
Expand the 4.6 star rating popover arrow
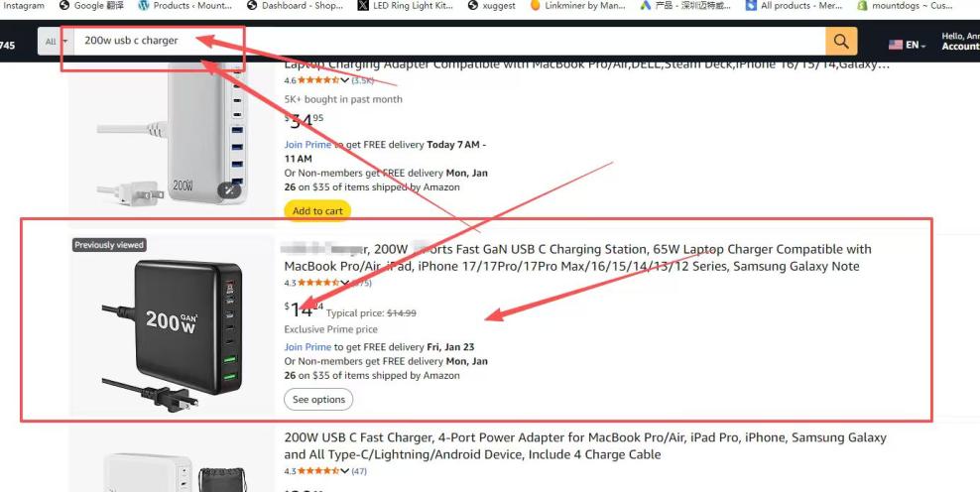click(x=345, y=80)
